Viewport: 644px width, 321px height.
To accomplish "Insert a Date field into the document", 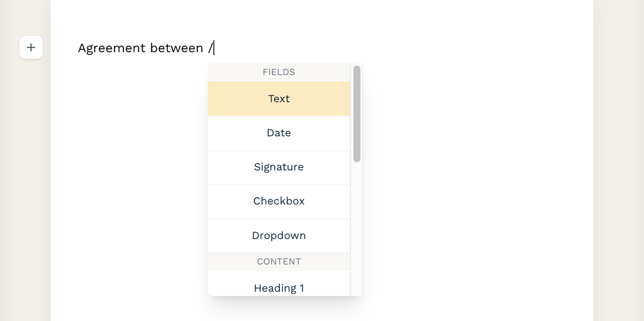I will 278,133.
